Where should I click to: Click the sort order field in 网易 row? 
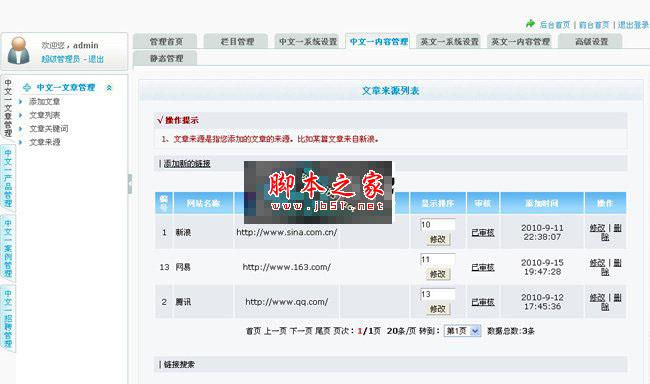coord(438,260)
